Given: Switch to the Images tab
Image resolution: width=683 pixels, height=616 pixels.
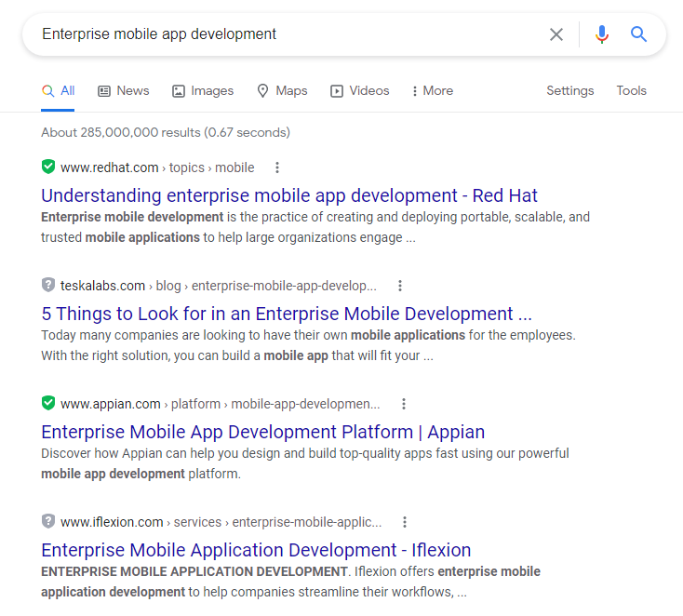Looking at the screenshot, I should click(203, 90).
